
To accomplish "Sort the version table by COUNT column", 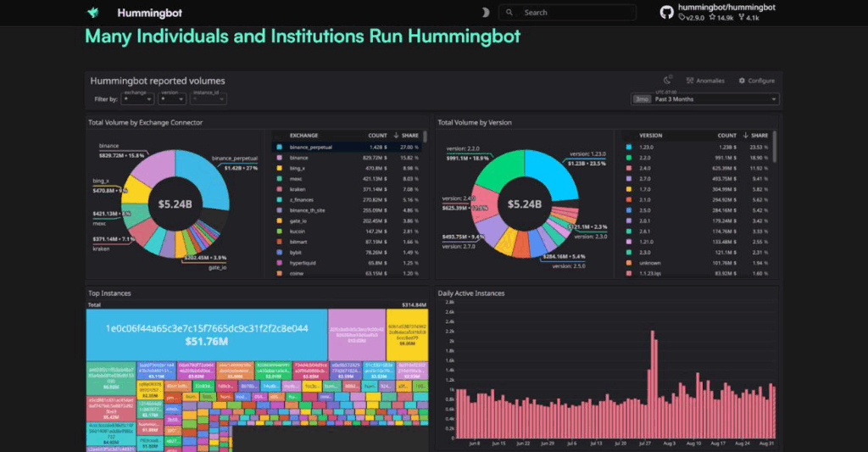I will (x=726, y=136).
